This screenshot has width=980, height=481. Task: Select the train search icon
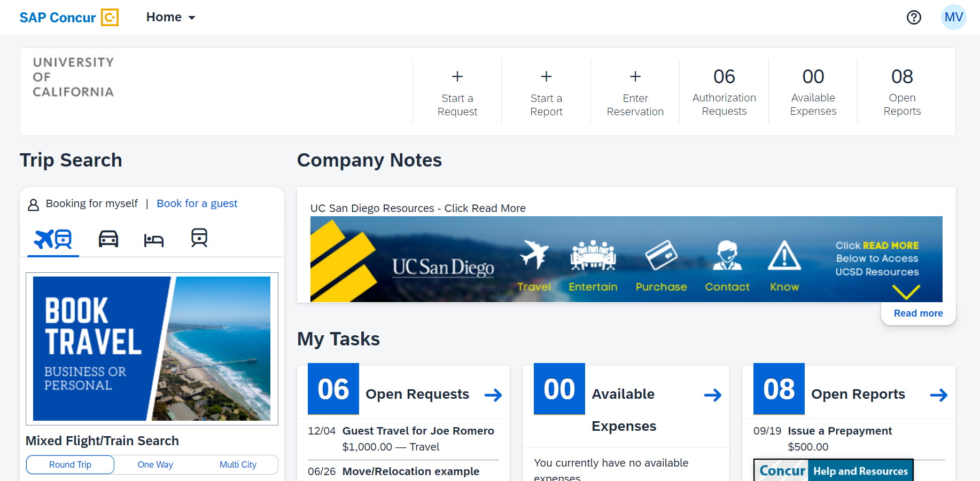click(198, 239)
